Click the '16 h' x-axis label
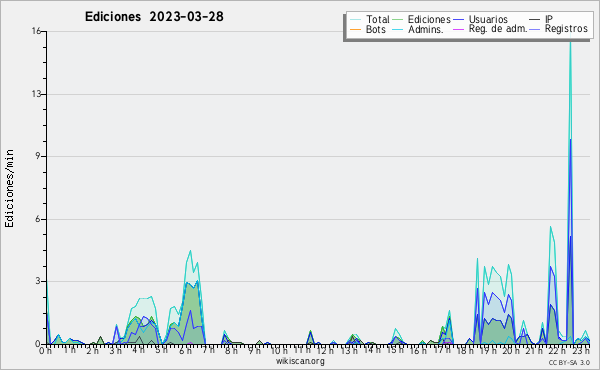 click(x=418, y=351)
